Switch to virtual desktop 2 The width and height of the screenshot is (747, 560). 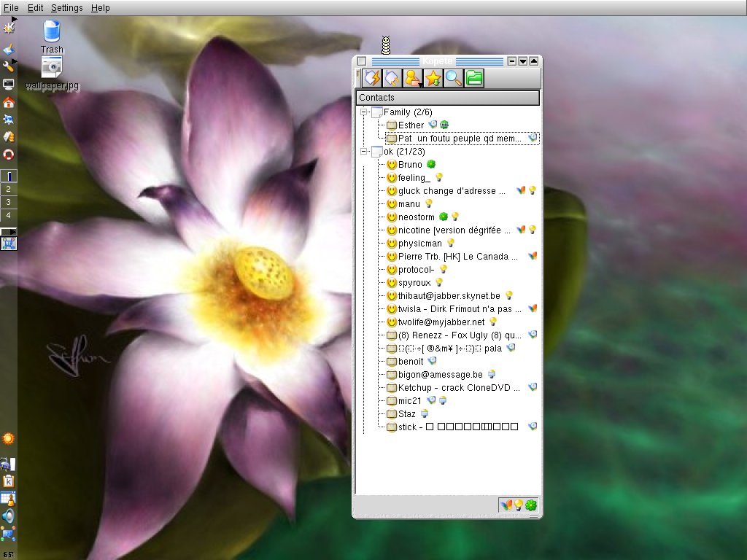[9, 189]
